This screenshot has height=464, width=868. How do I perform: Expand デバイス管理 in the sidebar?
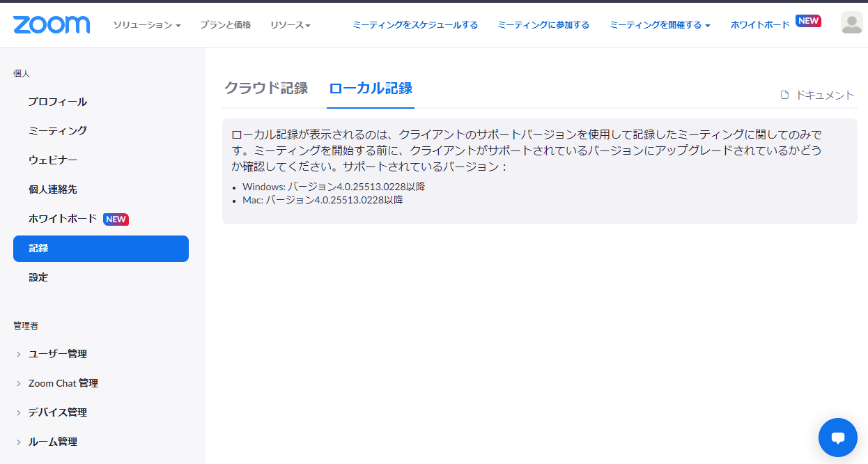pyautogui.click(x=58, y=412)
